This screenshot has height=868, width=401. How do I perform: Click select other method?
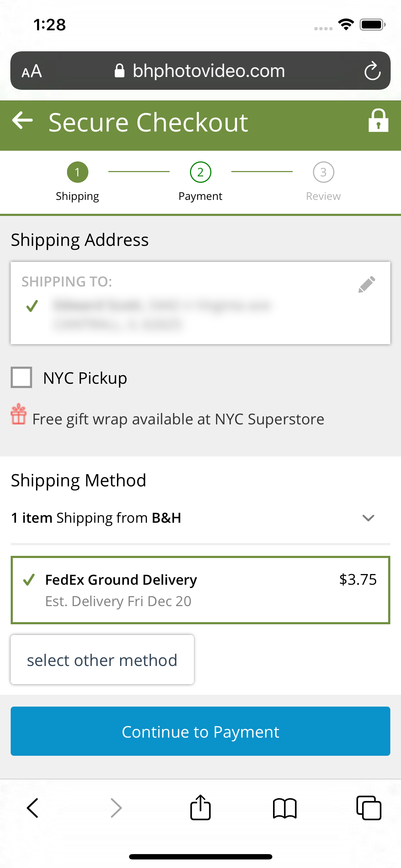tap(102, 660)
